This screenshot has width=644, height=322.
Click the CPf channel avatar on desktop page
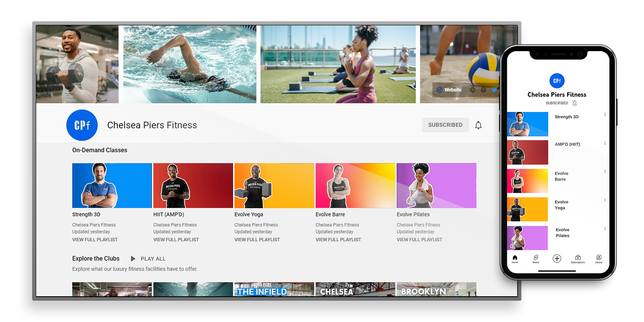(82, 125)
